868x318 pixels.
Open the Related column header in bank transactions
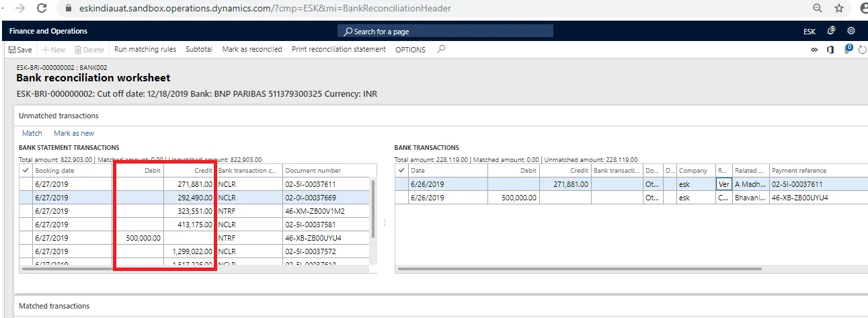pyautogui.click(x=750, y=171)
